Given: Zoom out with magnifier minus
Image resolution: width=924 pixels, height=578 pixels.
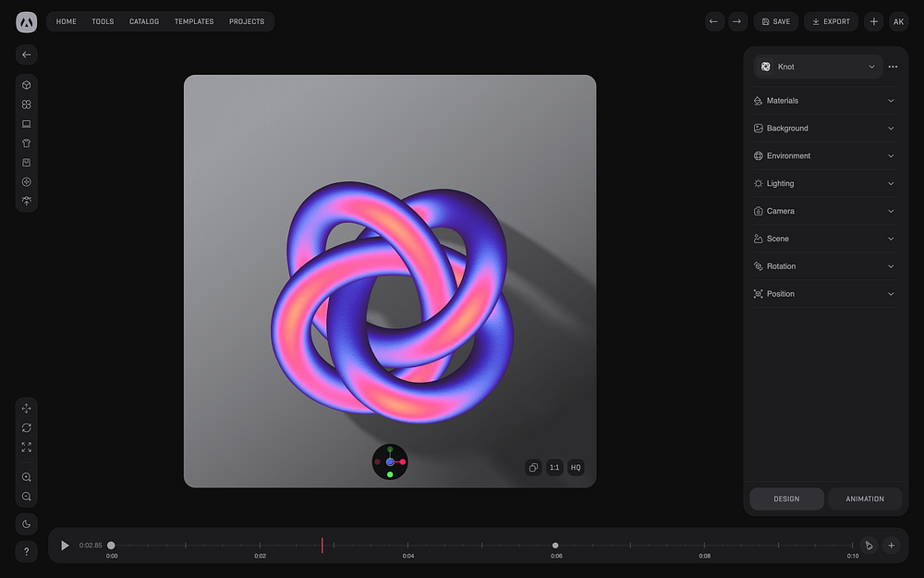Looking at the screenshot, I should pos(27,497).
